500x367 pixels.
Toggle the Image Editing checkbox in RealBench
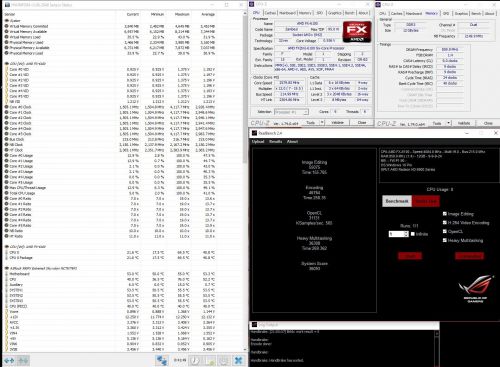(x=445, y=214)
